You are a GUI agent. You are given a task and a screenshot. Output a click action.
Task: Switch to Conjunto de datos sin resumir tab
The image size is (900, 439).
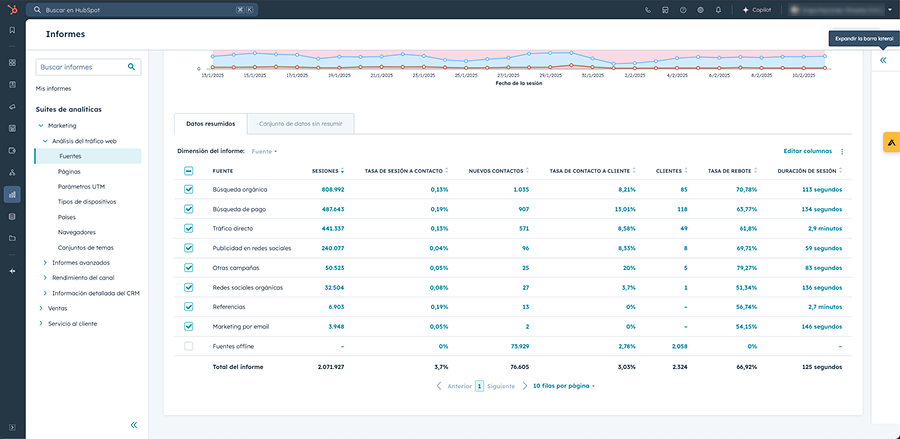tap(300, 124)
